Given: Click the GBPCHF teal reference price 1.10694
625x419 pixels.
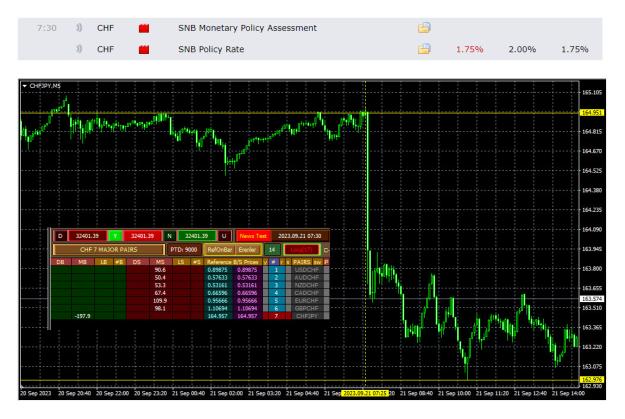Looking at the screenshot, I should pyautogui.click(x=218, y=308).
